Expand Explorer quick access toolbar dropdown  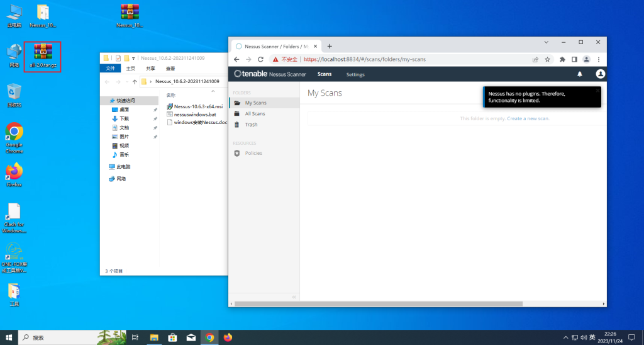[135, 58]
